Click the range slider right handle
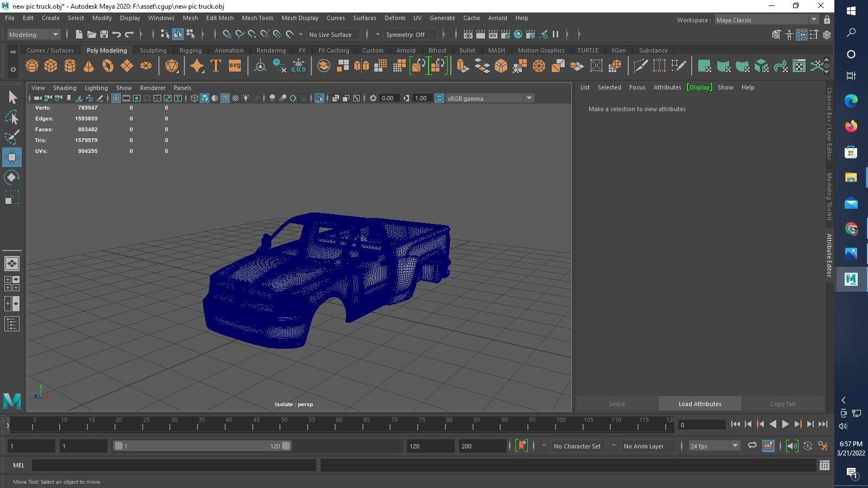 (x=286, y=446)
